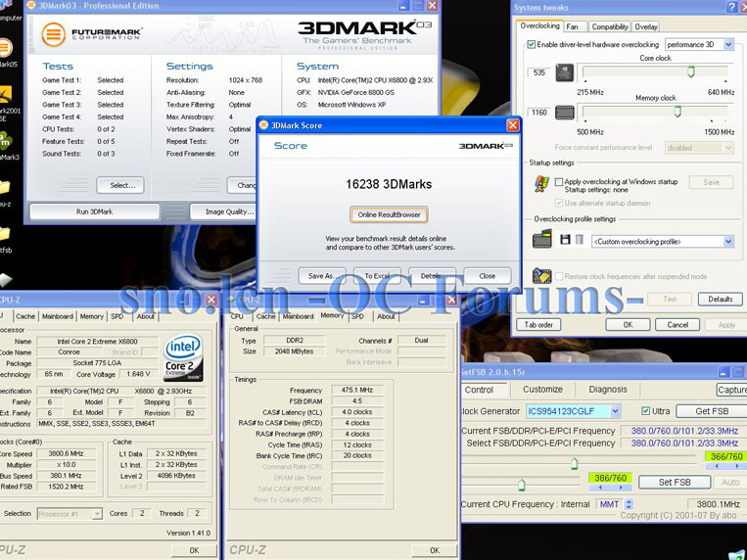This screenshot has height=560, width=747.
Task: Expand the Custom overclocking profile dropdown
Action: click(728, 242)
